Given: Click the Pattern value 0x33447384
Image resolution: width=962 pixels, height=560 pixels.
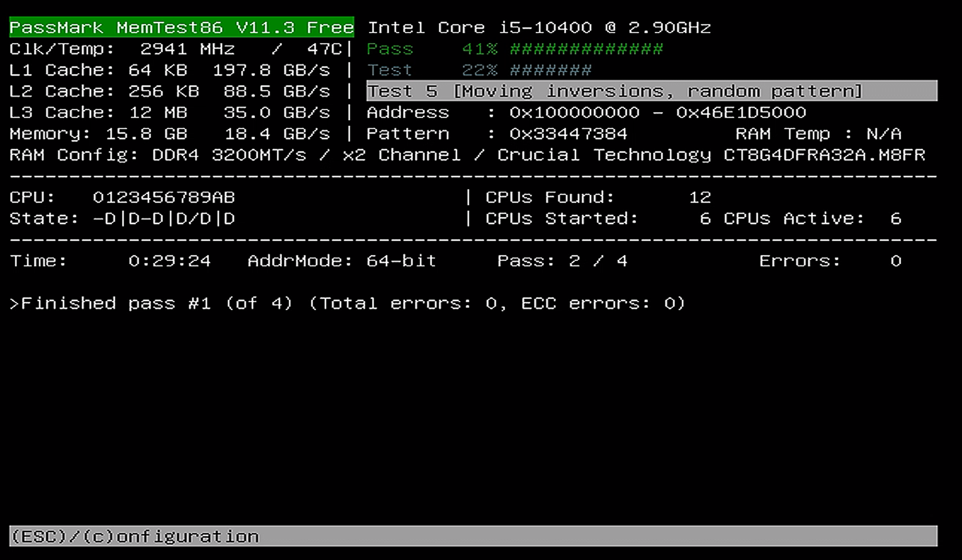Looking at the screenshot, I should [568, 133].
